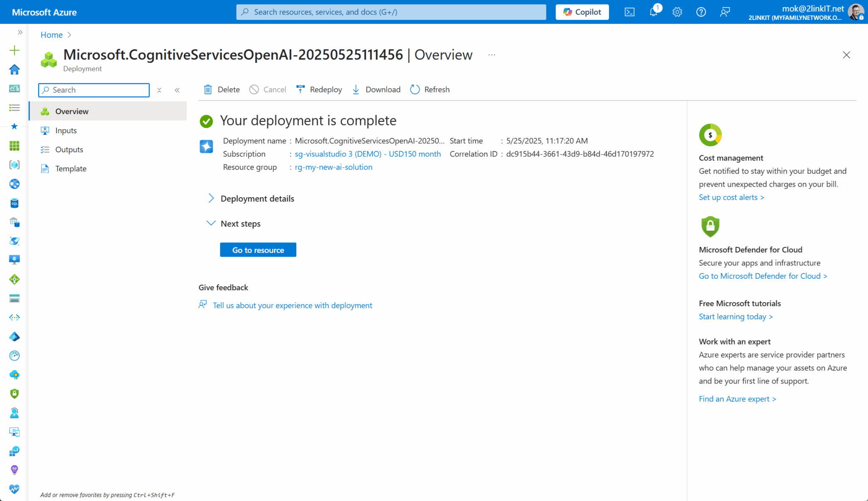Image resolution: width=868 pixels, height=501 pixels.
Task: Collapse the deployment side menu with double chevron
Action: [178, 90]
